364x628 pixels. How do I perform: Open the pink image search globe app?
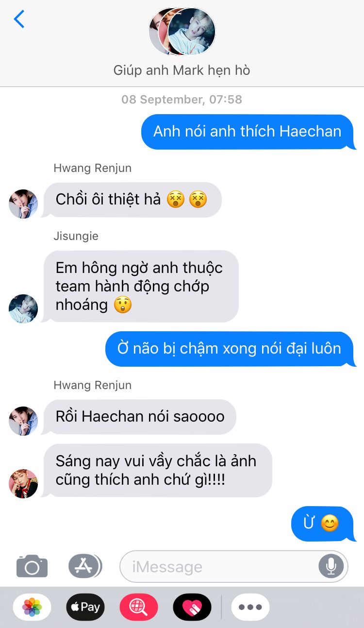[139, 607]
